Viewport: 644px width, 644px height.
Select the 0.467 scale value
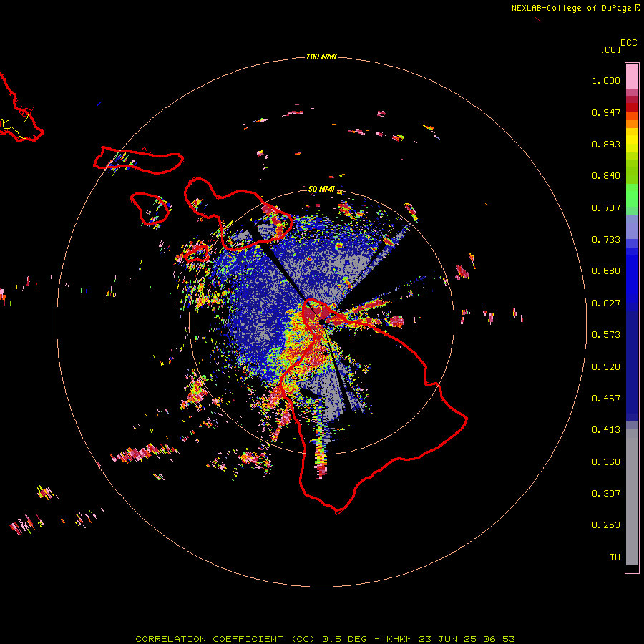[606, 399]
